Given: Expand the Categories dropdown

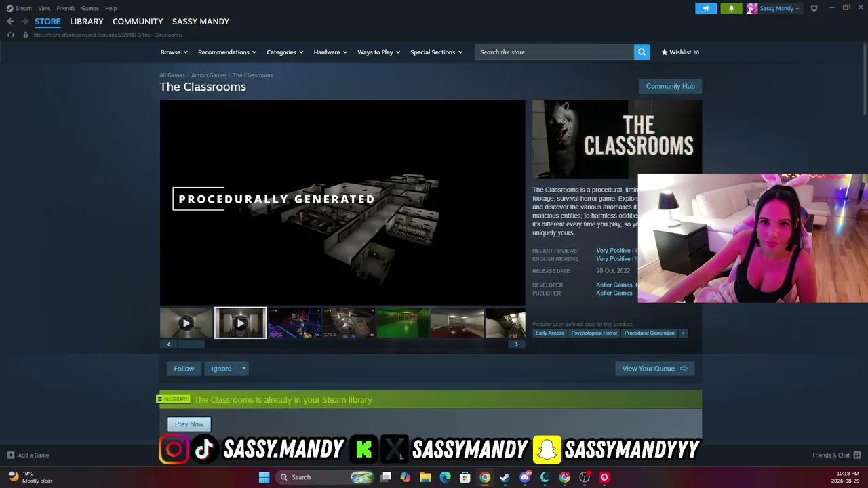Looking at the screenshot, I should click(x=285, y=52).
